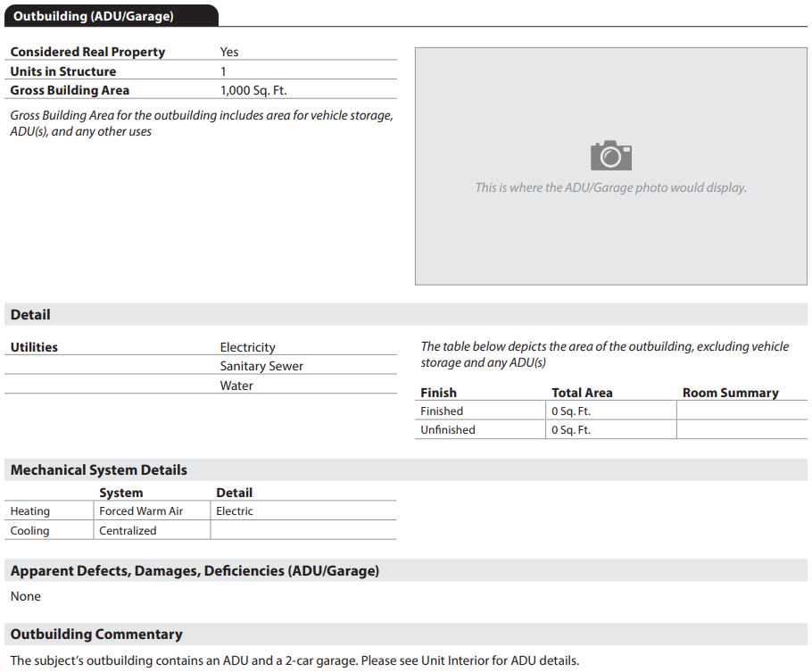This screenshot has height=672, width=812.
Task: Click the 'Cooling' row label
Action: click(29, 531)
